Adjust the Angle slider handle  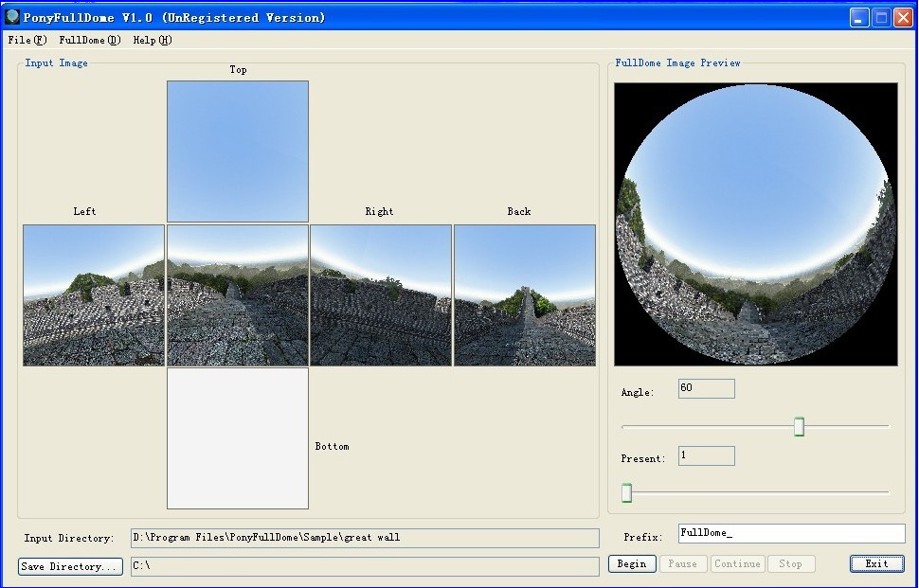(799, 426)
